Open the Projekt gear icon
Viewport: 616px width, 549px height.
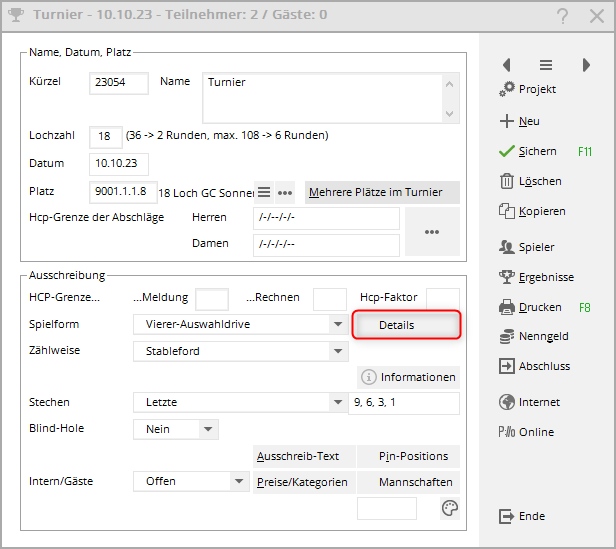pos(506,89)
